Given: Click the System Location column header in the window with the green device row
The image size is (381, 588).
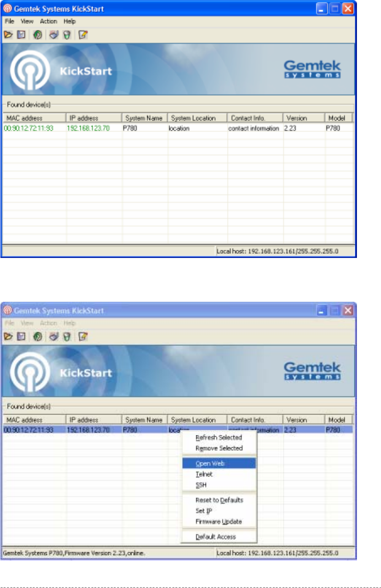Looking at the screenshot, I should pyautogui.click(x=197, y=118).
